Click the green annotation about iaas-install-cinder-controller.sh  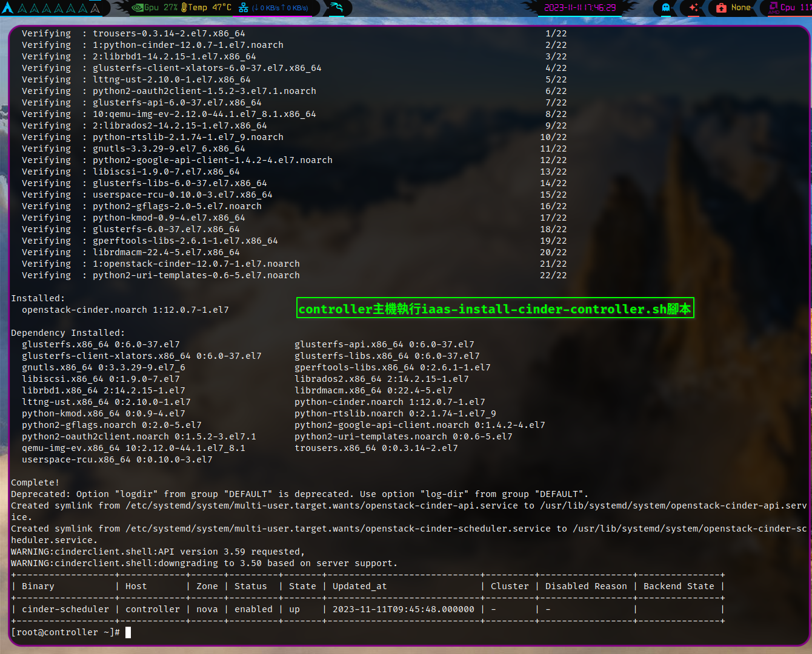(x=495, y=309)
